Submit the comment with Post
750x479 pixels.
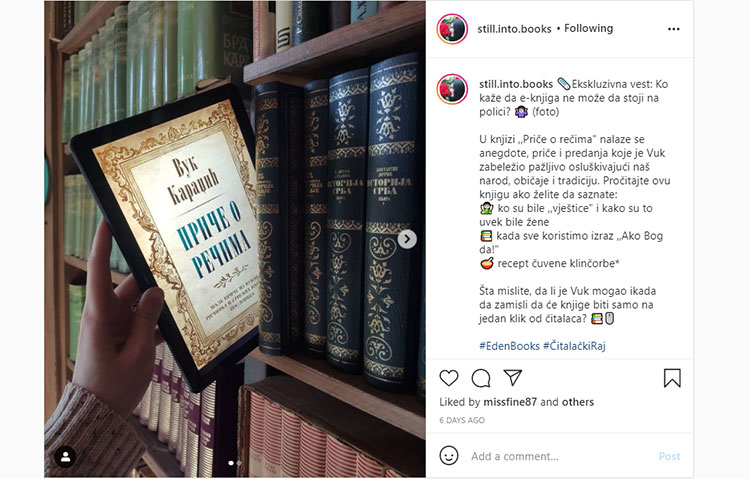pos(669,456)
